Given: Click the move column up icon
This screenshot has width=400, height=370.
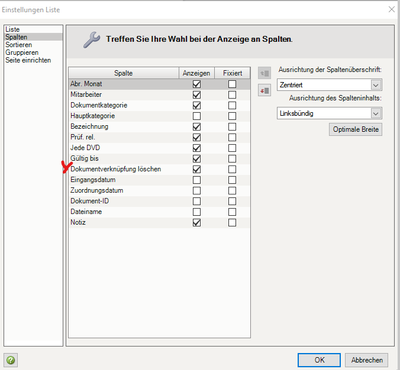Looking at the screenshot, I should (x=264, y=73).
